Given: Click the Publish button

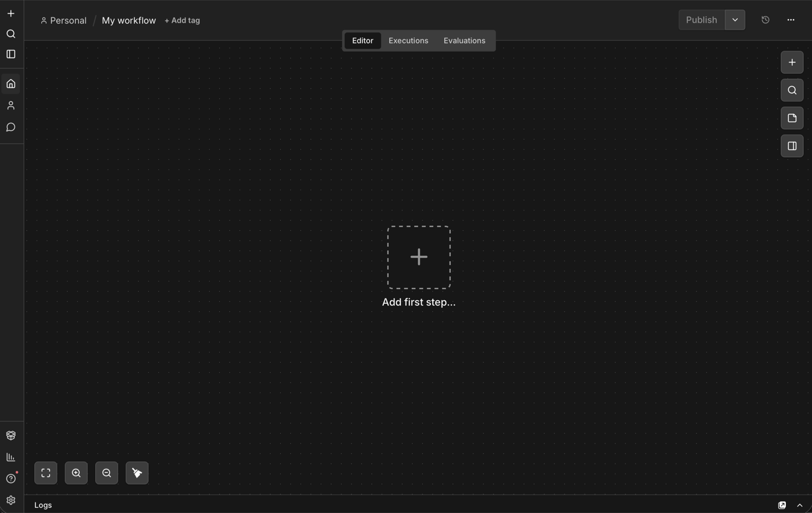Looking at the screenshot, I should click(702, 20).
